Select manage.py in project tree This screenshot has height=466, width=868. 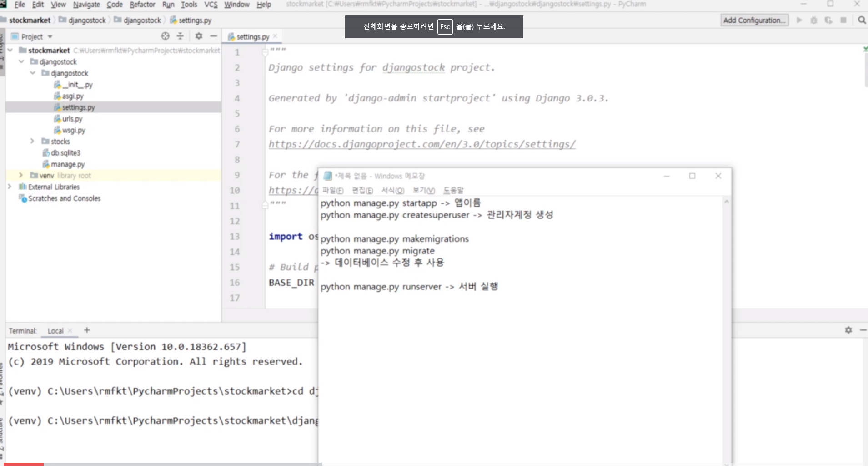point(64,164)
